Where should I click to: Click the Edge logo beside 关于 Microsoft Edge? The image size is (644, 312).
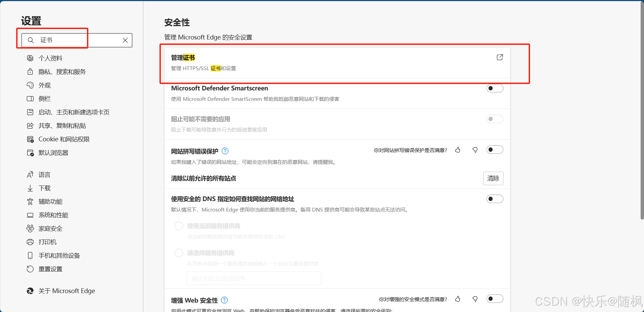[30, 291]
